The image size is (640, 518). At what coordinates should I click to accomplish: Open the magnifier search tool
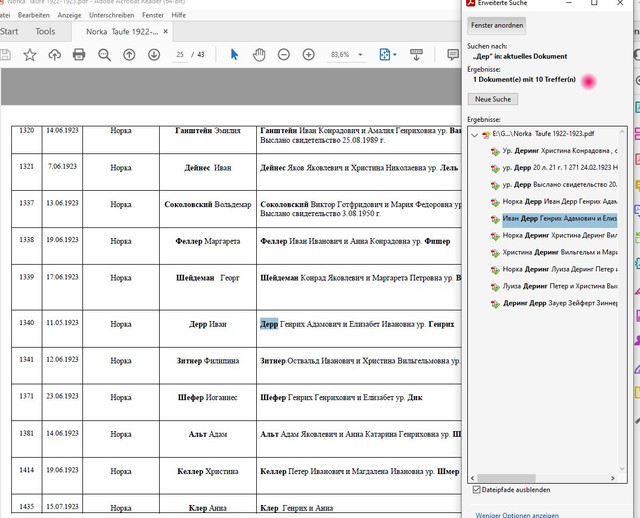pos(104,55)
